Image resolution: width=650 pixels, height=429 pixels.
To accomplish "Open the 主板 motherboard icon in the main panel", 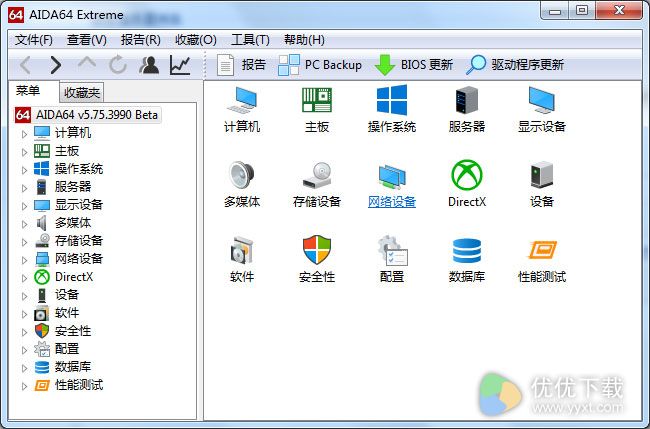I will tap(317, 100).
